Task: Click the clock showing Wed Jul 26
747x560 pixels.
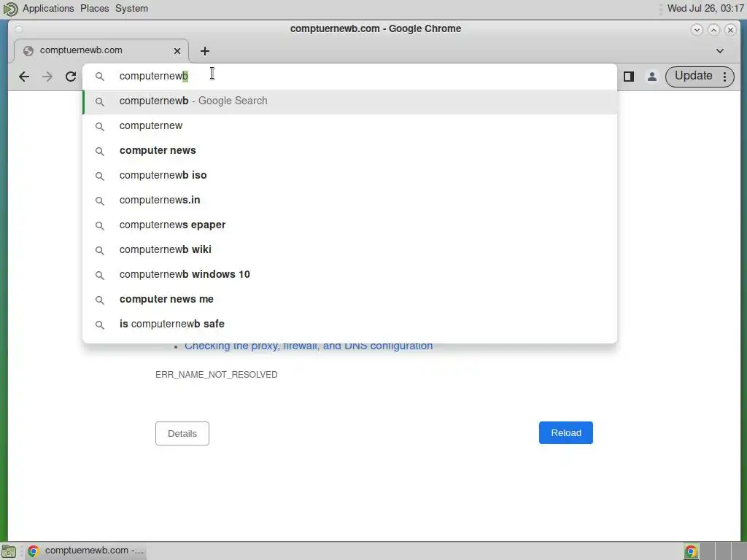Action: pyautogui.click(x=705, y=9)
